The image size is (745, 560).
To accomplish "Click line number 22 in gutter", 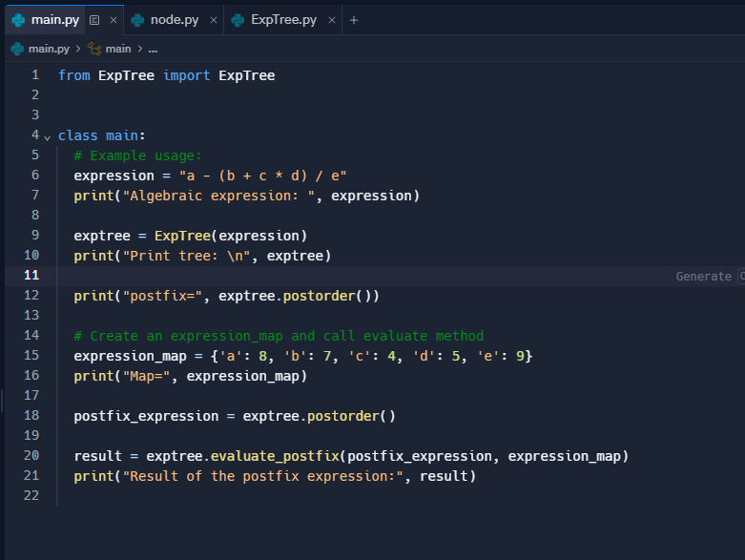I will (x=31, y=495).
